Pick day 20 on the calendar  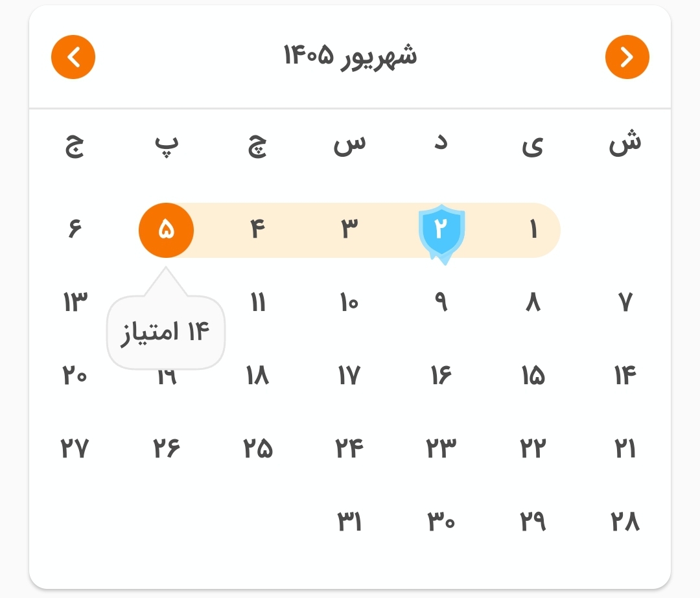(75, 375)
